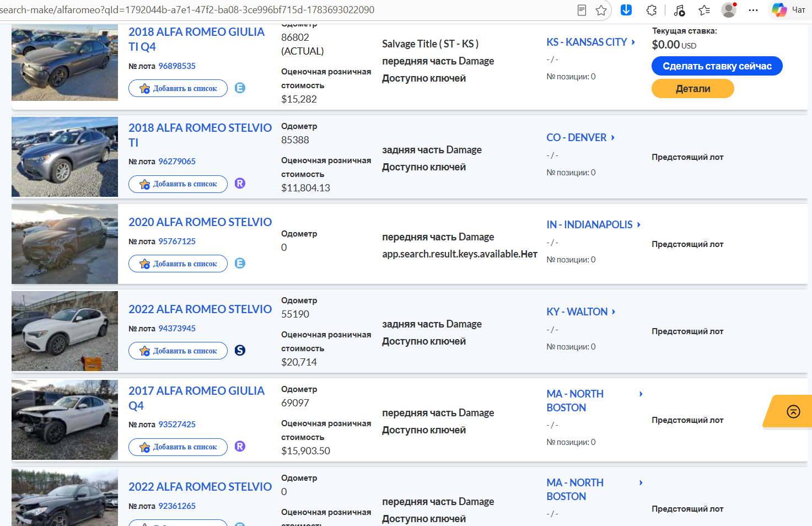Open lot number 96898535 link
The width and height of the screenshot is (812, 526).
(x=177, y=66)
